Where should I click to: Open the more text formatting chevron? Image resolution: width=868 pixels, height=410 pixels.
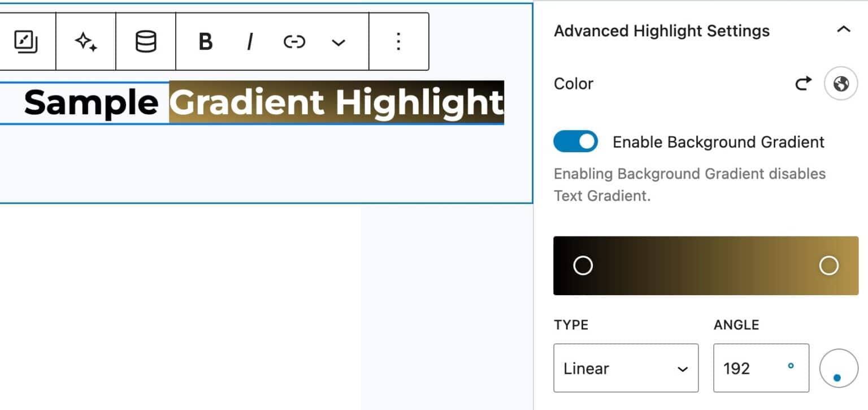click(x=338, y=42)
